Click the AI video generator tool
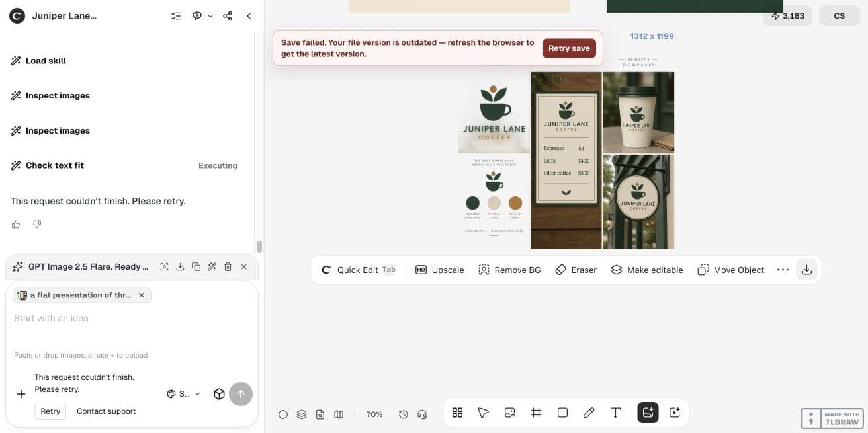 tap(675, 413)
